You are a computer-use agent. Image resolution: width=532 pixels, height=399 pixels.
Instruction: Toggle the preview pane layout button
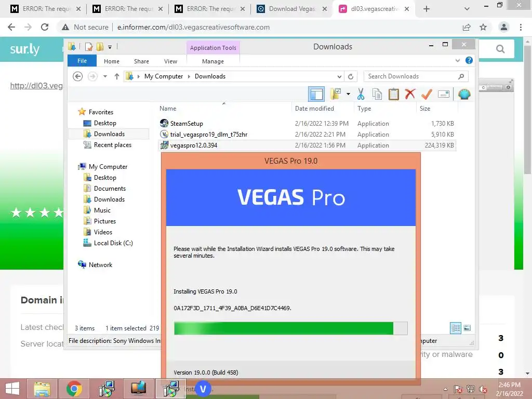tap(316, 94)
